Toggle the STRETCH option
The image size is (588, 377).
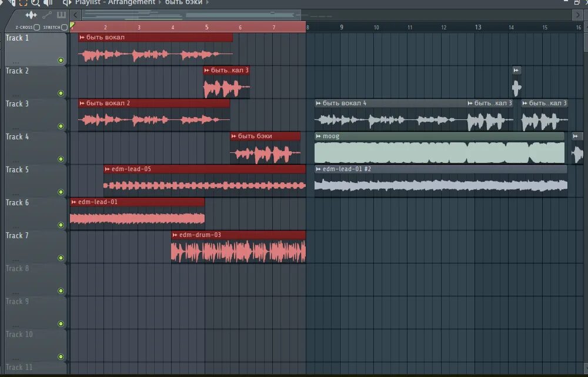64,26
